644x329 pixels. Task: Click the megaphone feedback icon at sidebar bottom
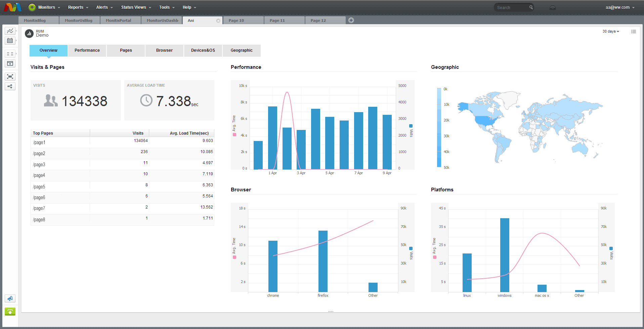tap(10, 298)
